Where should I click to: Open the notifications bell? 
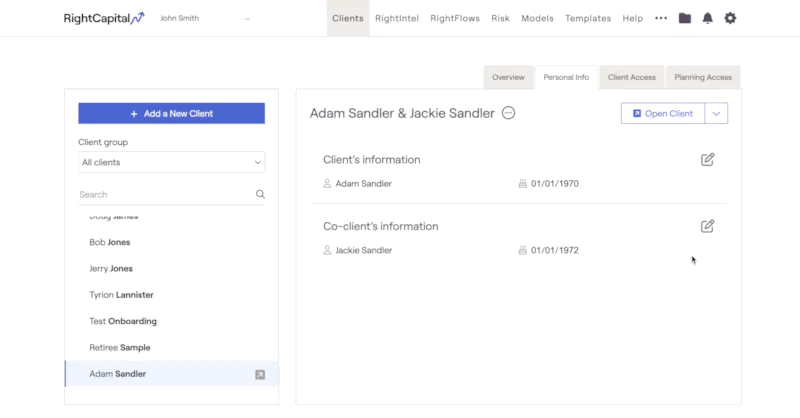pyautogui.click(x=708, y=18)
